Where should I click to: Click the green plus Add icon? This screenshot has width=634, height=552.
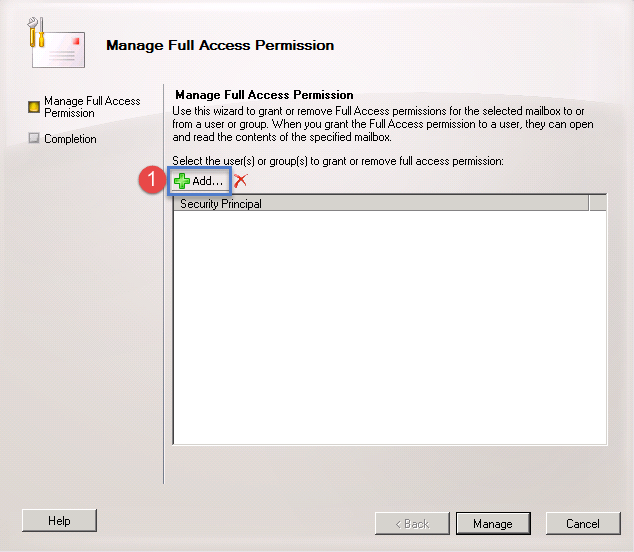pyautogui.click(x=182, y=181)
